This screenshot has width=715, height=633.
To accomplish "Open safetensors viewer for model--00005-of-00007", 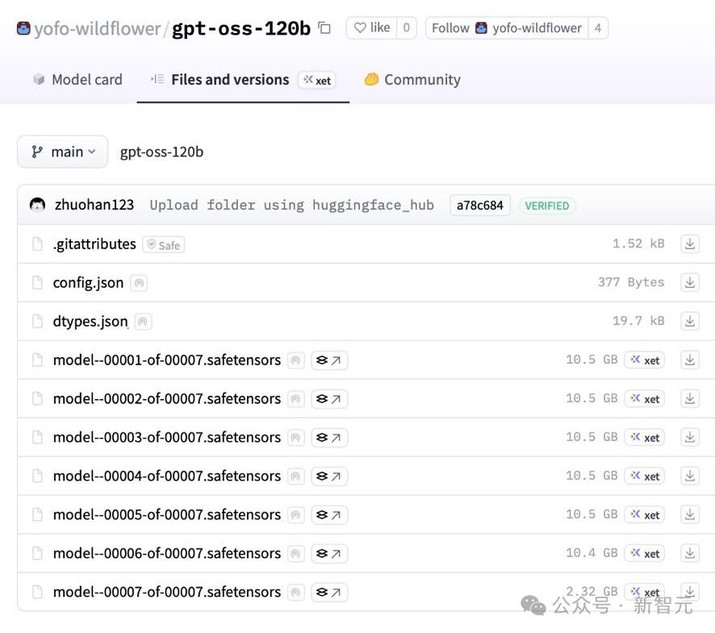I will (x=329, y=515).
